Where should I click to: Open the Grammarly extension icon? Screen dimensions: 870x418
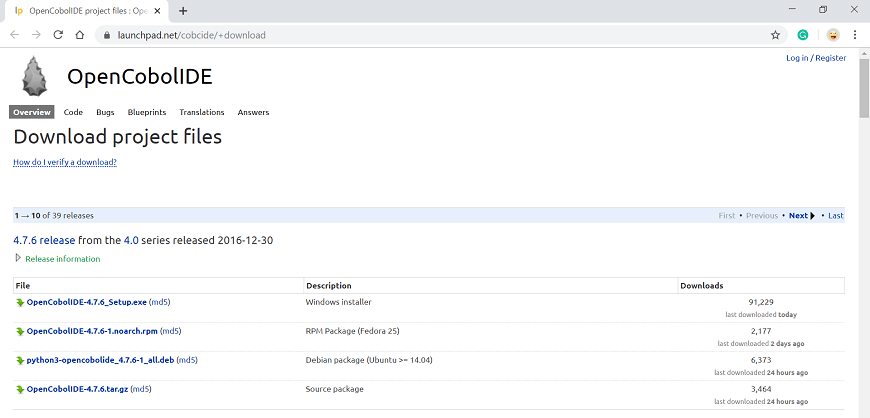coord(802,35)
